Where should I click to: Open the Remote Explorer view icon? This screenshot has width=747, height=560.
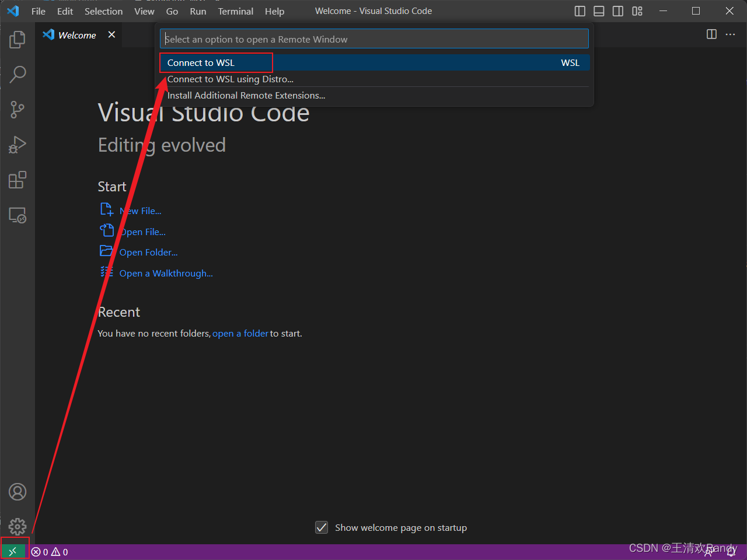18,215
